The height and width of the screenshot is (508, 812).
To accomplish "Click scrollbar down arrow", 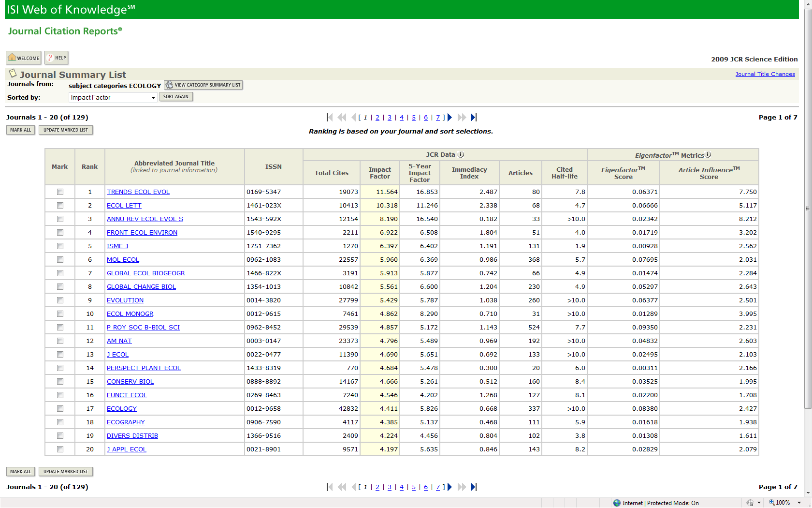I will [x=808, y=493].
